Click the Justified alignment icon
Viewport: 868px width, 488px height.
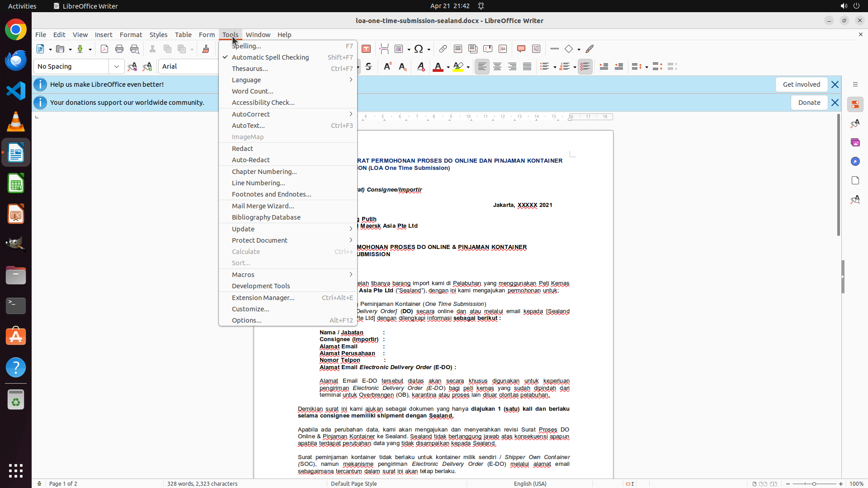pyautogui.click(x=527, y=67)
